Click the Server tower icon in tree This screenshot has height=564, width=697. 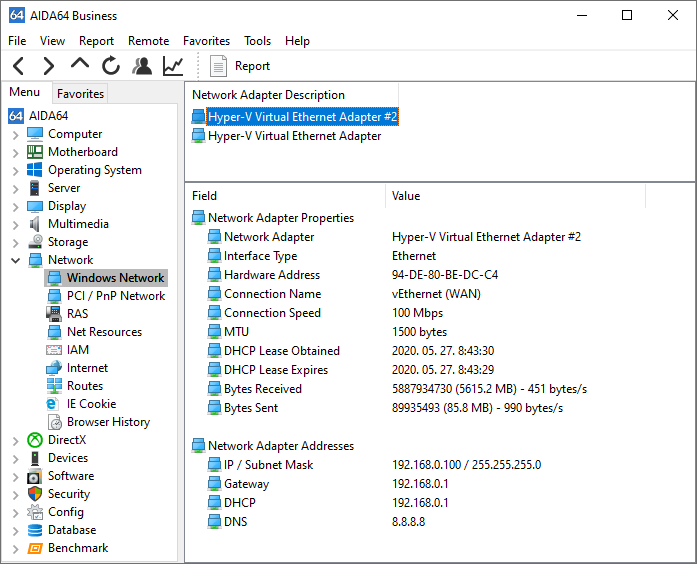[x=35, y=188]
